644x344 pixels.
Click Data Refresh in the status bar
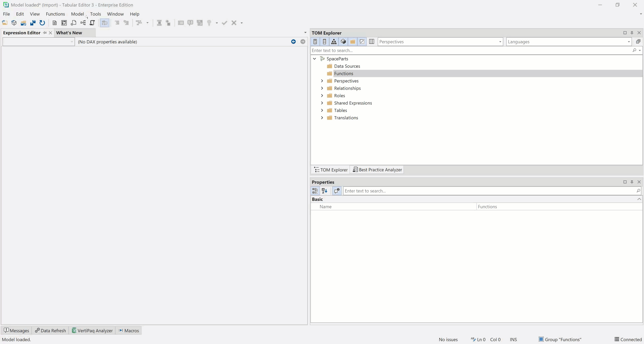50,330
